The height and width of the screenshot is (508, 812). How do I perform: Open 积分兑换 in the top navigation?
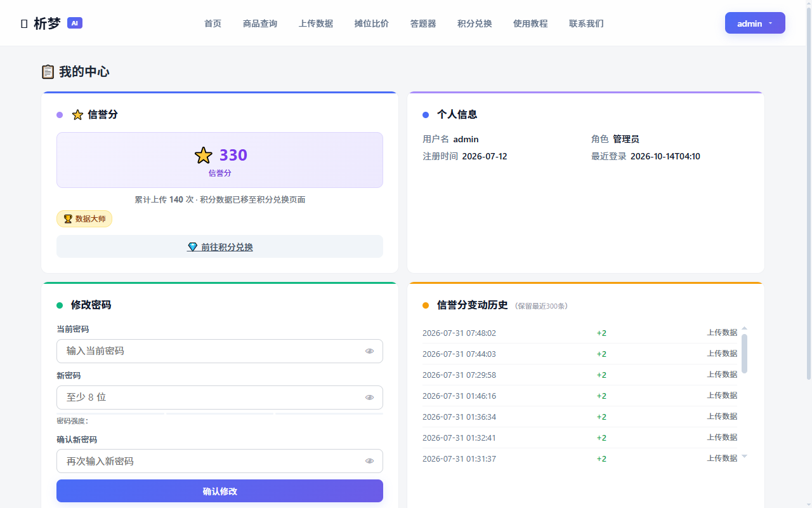[475, 23]
